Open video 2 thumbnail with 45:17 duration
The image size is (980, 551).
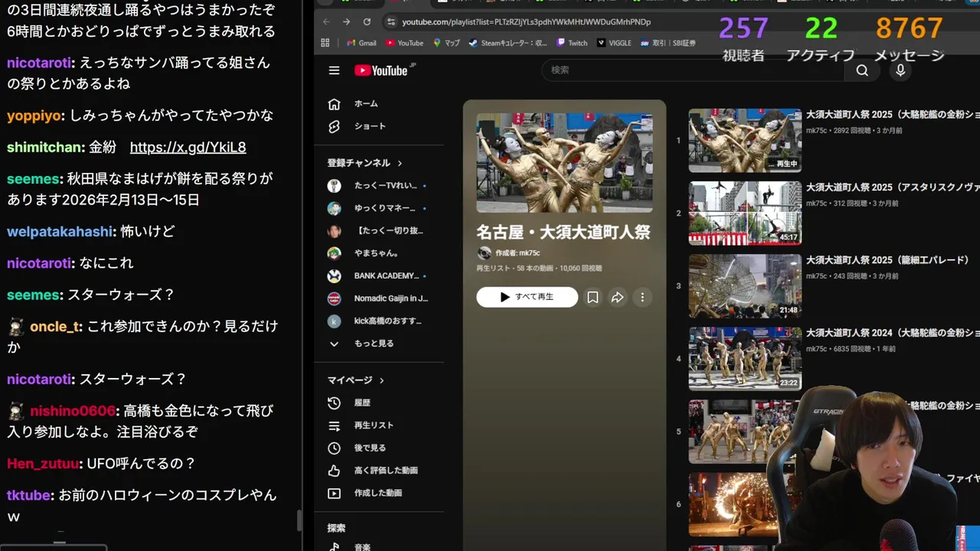point(745,213)
